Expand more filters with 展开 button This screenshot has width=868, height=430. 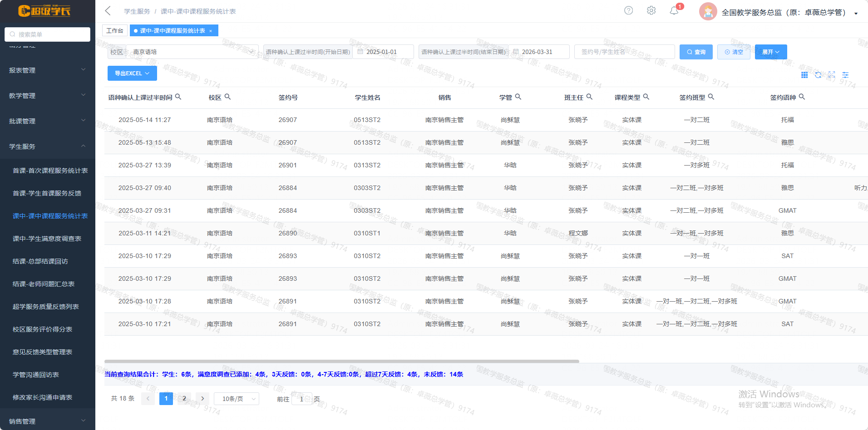[770, 52]
